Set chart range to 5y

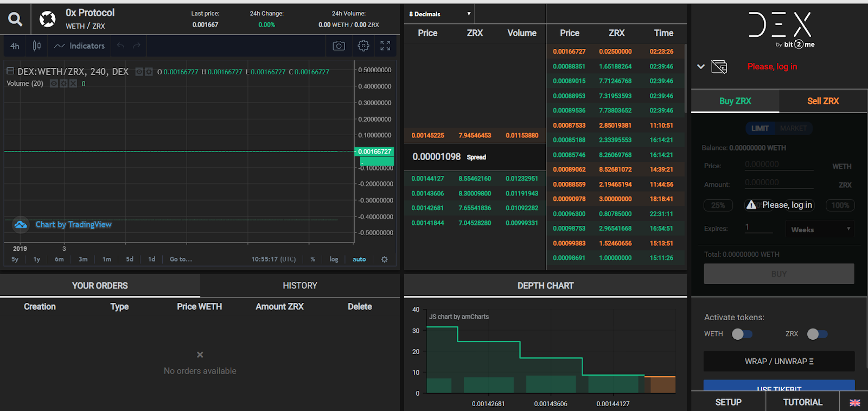[x=15, y=260]
